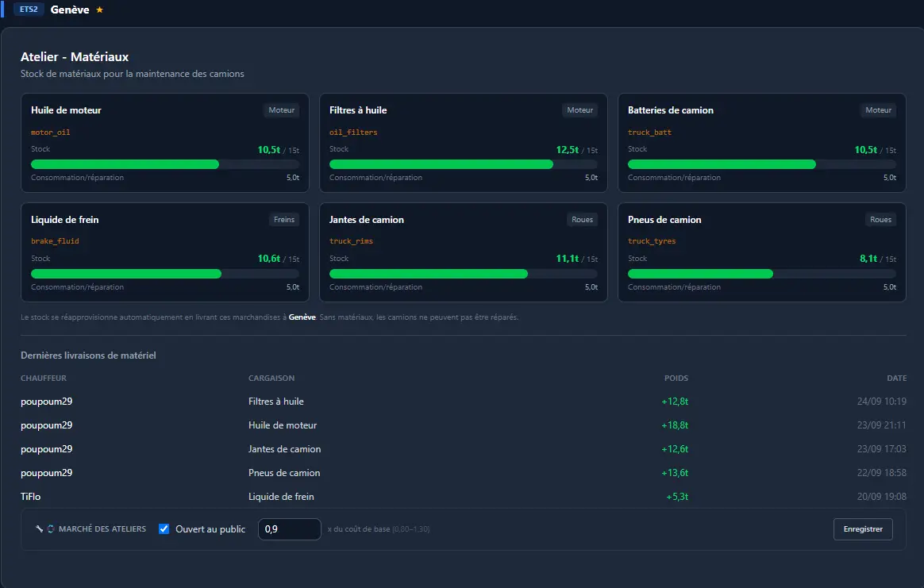Select the poupoum29 Filtres à huile delivery row

click(463, 402)
